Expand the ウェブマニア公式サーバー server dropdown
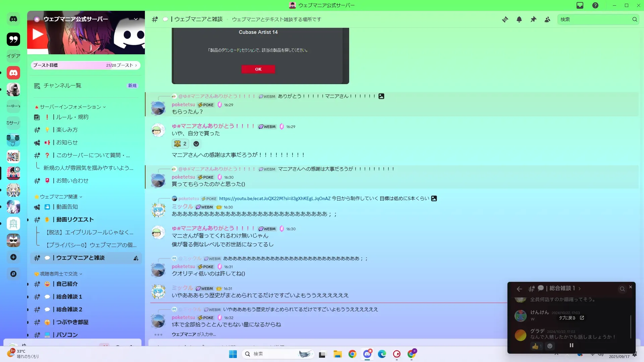 [136, 19]
